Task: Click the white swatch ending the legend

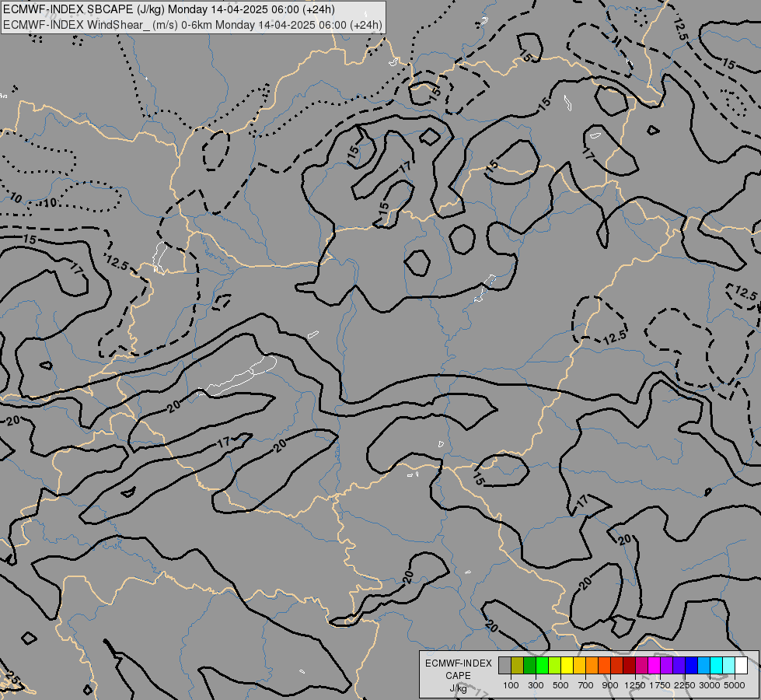Action: (x=741, y=666)
